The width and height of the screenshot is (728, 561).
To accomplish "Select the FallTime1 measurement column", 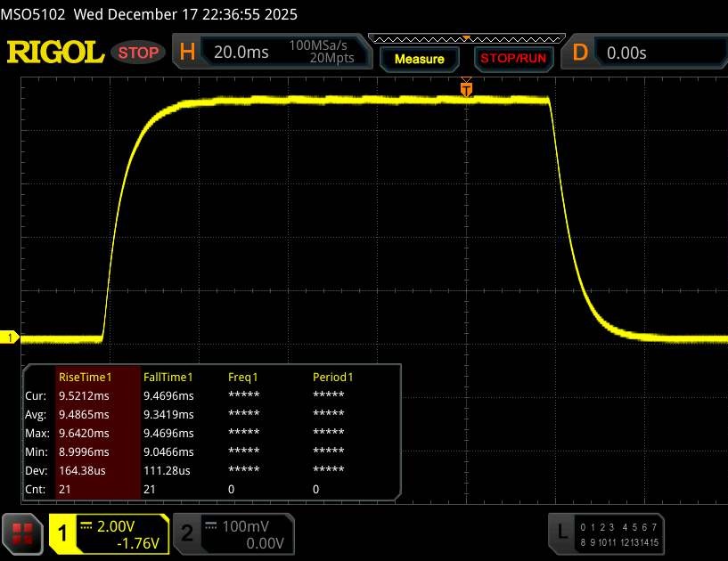I will pyautogui.click(x=168, y=377).
